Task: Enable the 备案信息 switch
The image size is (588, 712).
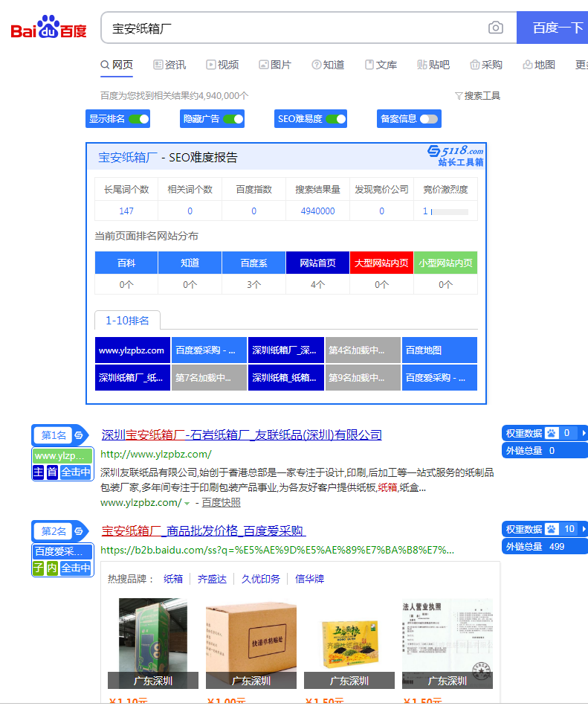Action: pos(429,119)
